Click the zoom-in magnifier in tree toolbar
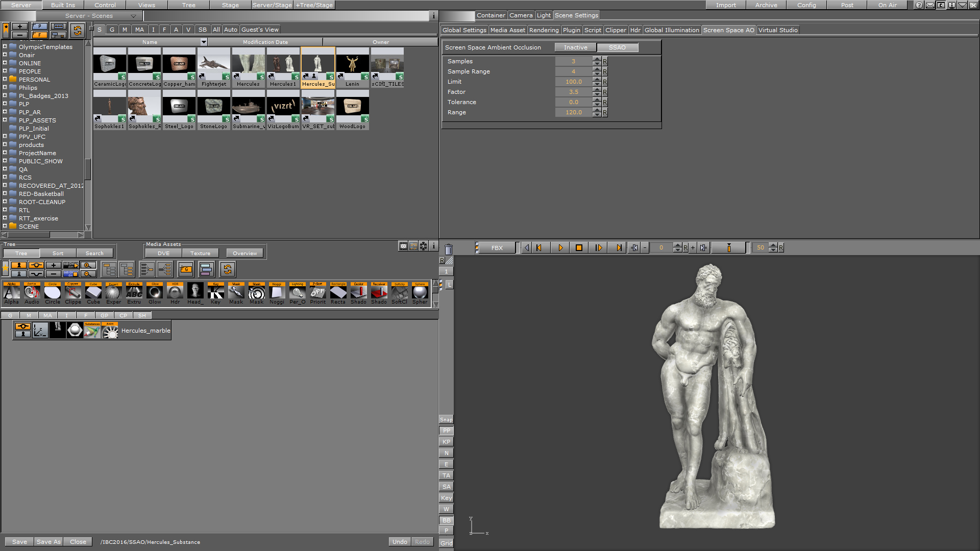This screenshot has width=980, height=551. click(88, 265)
